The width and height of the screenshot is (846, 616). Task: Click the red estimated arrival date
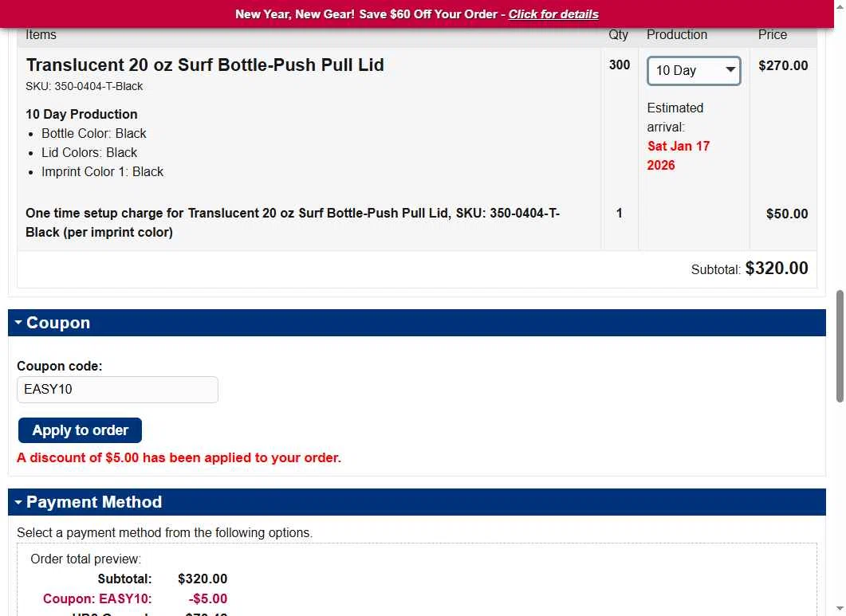click(x=678, y=155)
